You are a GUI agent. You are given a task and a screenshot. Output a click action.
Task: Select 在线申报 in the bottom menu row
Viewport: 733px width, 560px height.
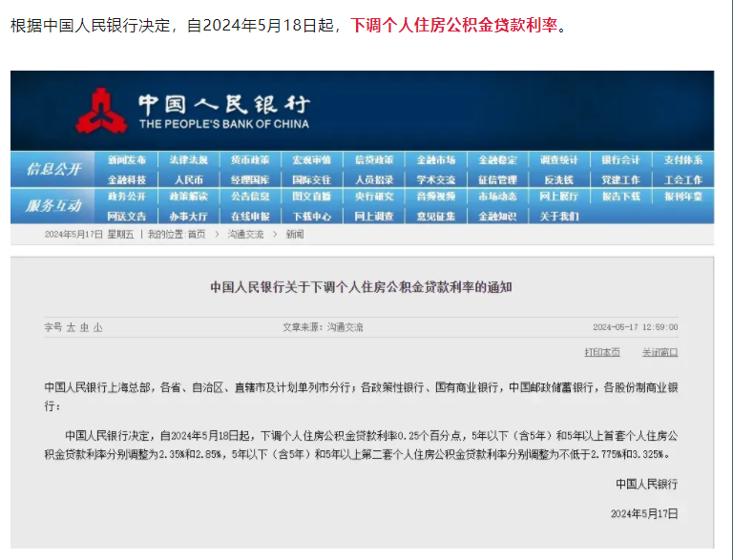pos(250,217)
